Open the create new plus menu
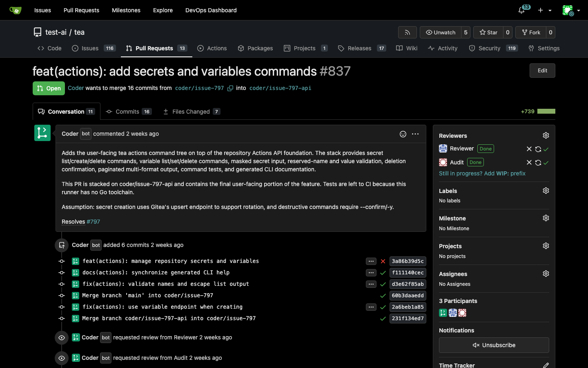Image resolution: width=588 pixels, height=368 pixels. 544,10
